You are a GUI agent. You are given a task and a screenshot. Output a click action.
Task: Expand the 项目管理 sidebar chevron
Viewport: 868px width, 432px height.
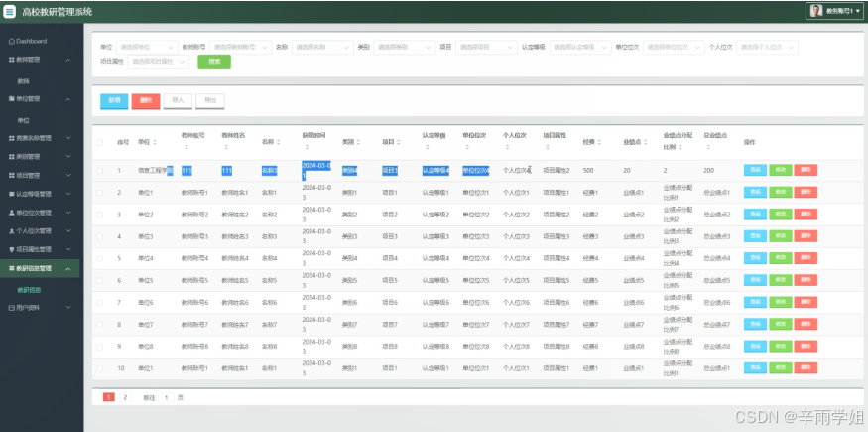[x=68, y=176]
